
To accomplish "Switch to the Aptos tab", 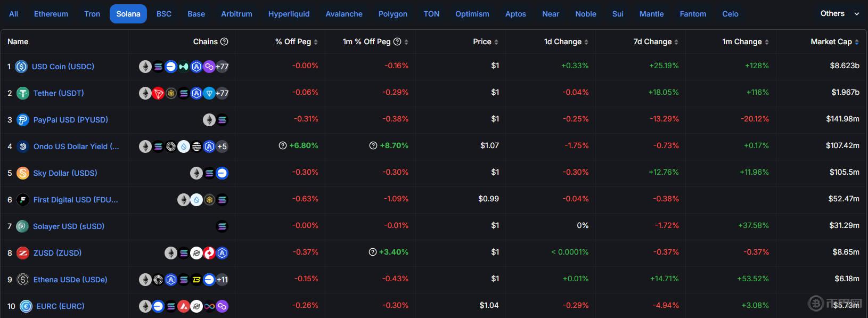I will [515, 14].
